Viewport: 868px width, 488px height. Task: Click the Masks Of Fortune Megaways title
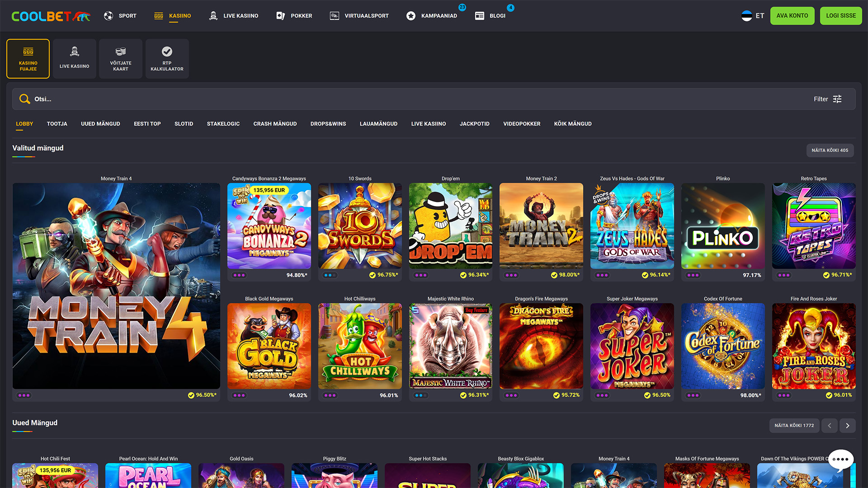coord(707,459)
